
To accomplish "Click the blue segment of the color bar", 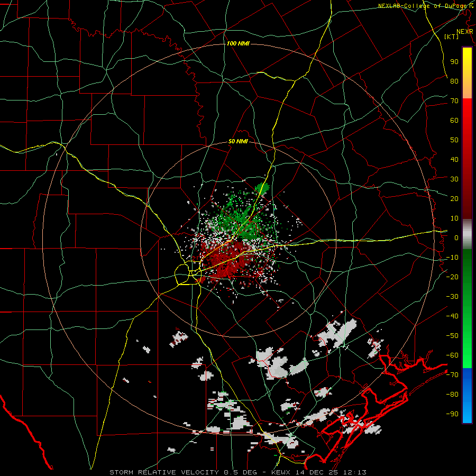I will [467, 395].
